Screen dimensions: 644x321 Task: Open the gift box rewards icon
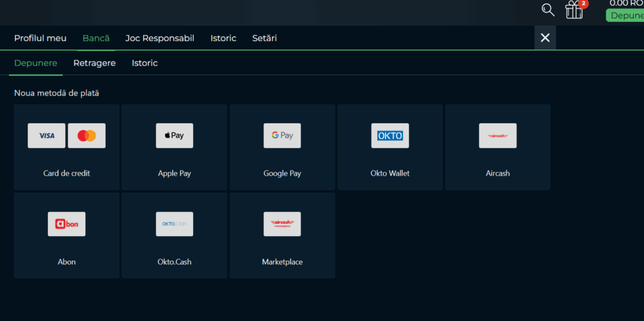(x=574, y=10)
